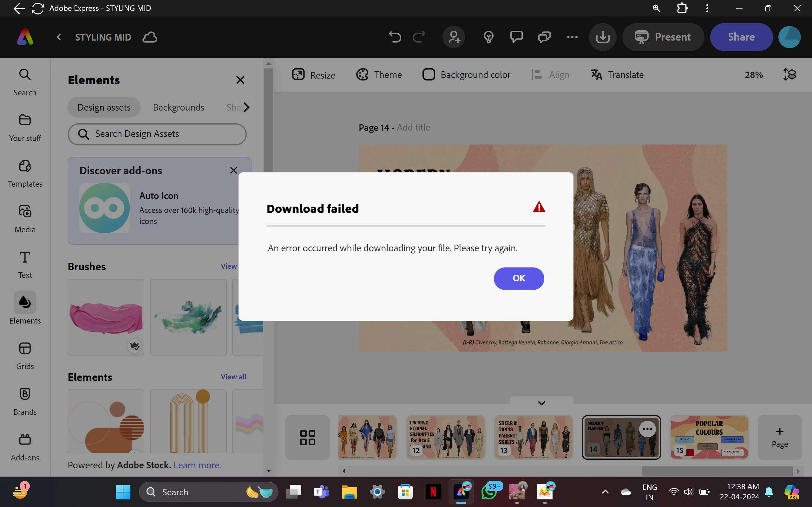
Task: Open the invite collaborators icon
Action: [454, 37]
